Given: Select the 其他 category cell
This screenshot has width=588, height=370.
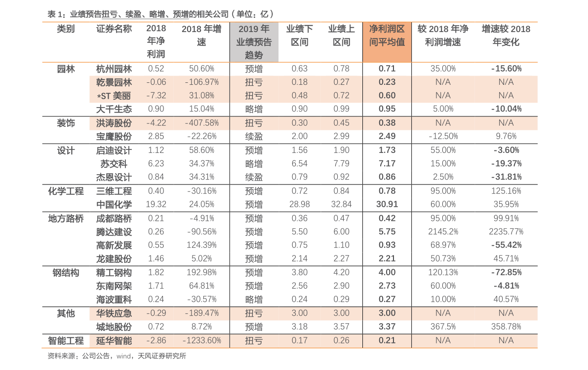Looking at the screenshot, I should (x=66, y=313).
